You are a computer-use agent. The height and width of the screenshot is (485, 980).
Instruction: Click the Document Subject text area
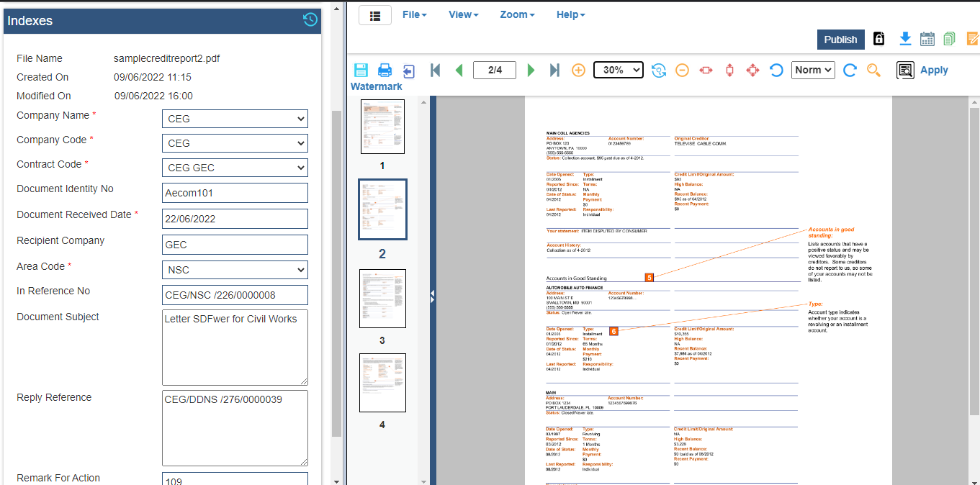235,348
